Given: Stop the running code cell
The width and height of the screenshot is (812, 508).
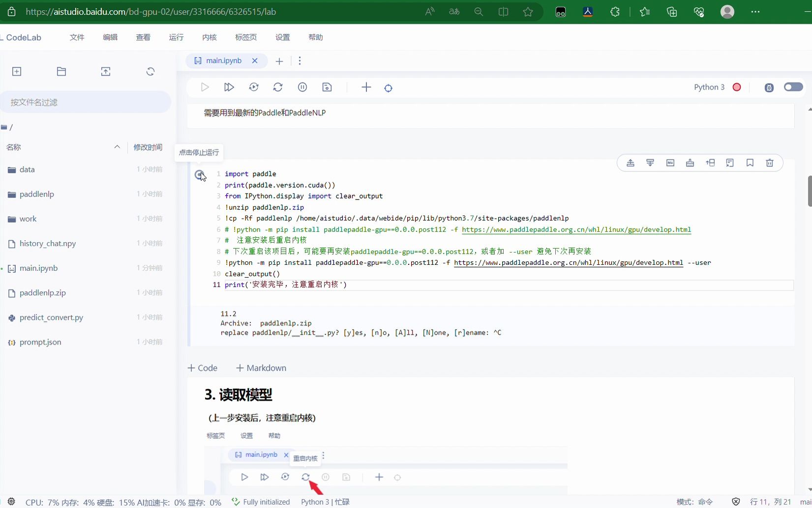Looking at the screenshot, I should pyautogui.click(x=199, y=175).
